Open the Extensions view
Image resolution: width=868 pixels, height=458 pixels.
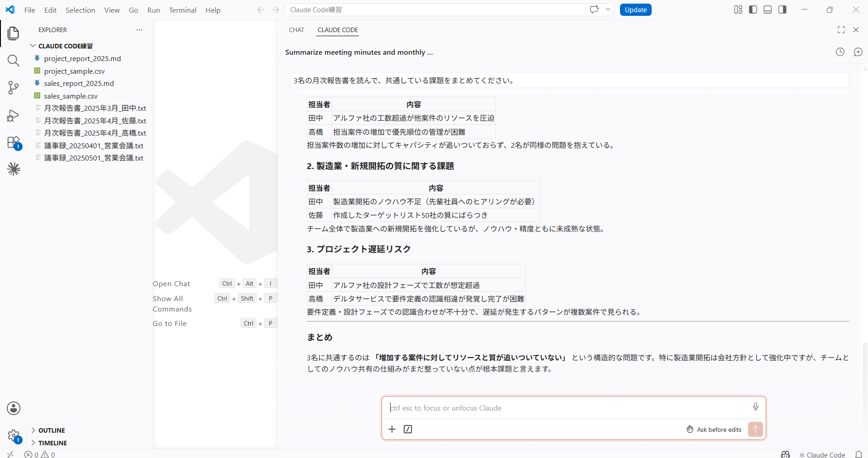click(x=14, y=142)
